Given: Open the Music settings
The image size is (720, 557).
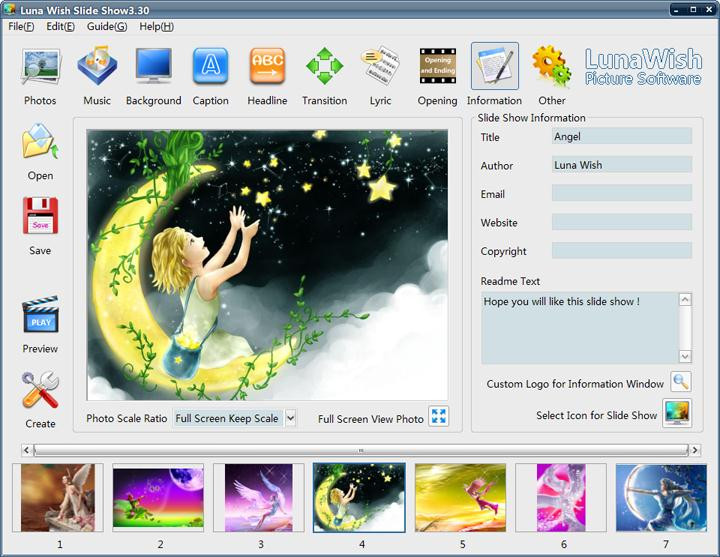Looking at the screenshot, I should [97, 67].
